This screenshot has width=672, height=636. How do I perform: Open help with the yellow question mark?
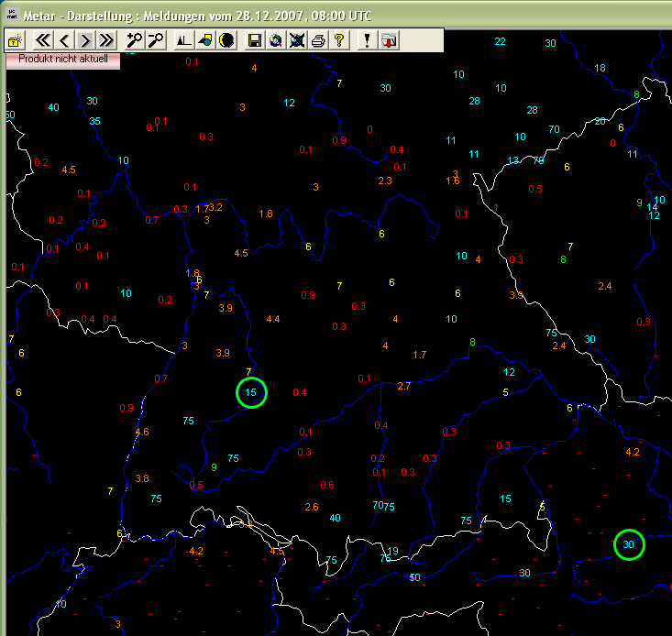(x=338, y=40)
